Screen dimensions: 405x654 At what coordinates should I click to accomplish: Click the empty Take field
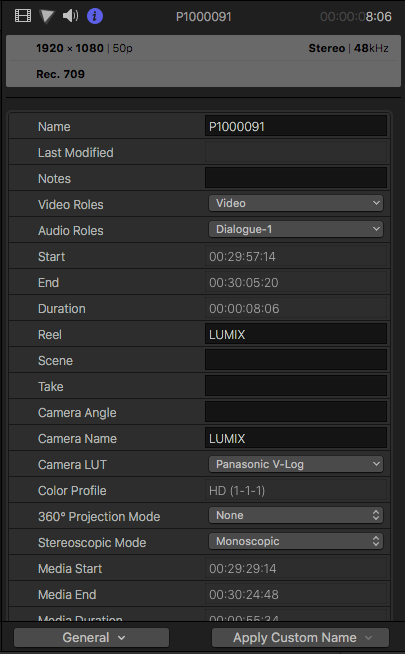point(296,386)
